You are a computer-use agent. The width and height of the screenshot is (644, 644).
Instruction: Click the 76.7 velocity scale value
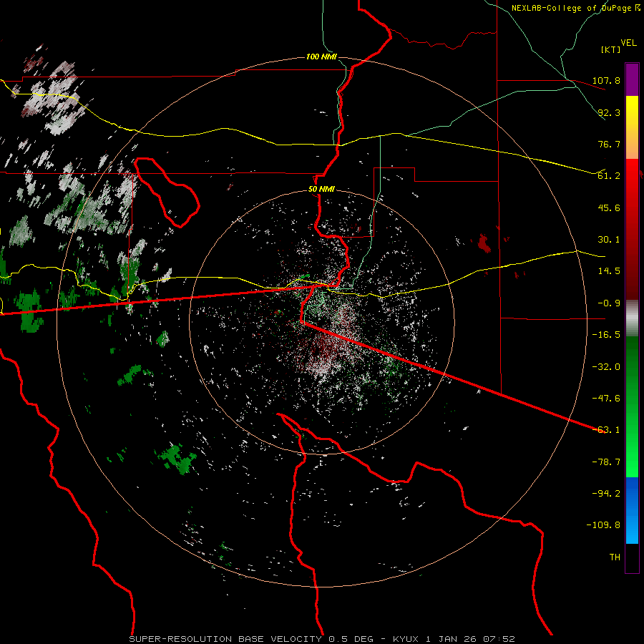coord(609,144)
